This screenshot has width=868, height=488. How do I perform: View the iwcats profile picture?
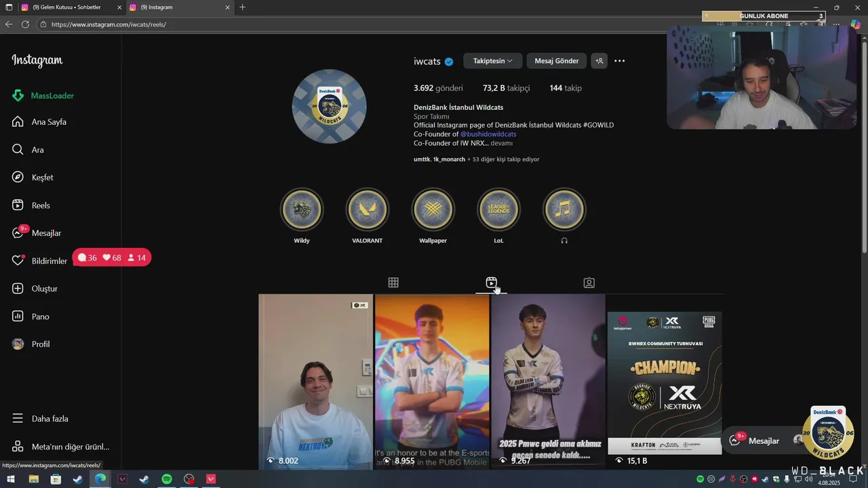(330, 106)
